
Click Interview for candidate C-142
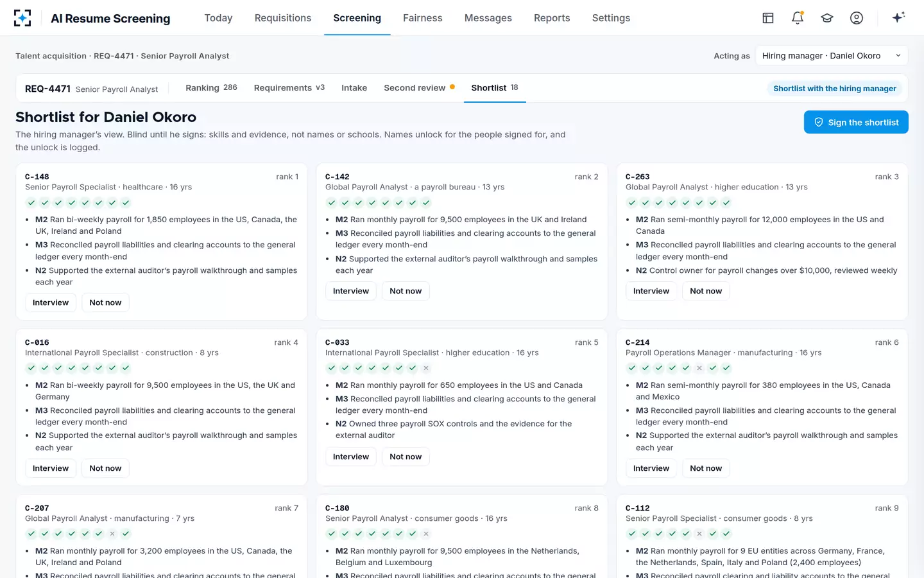point(351,291)
